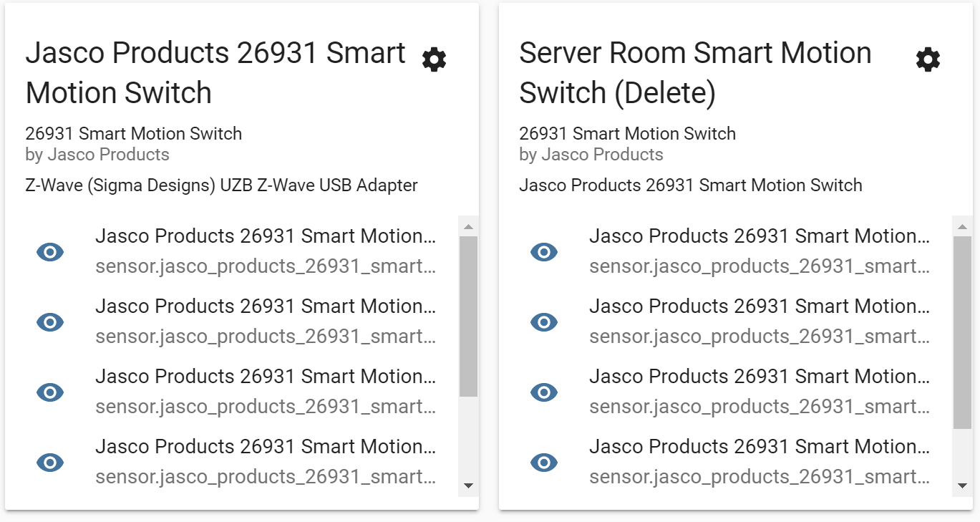Click second entity ID text on Server Room card
980x522 pixels.
tap(759, 337)
